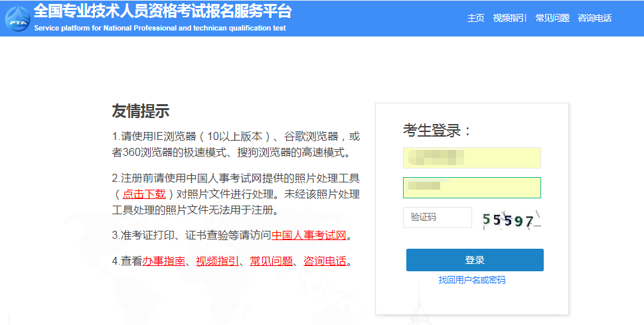Click the 考生登录 heading
The image size is (644, 325).
click(x=437, y=130)
